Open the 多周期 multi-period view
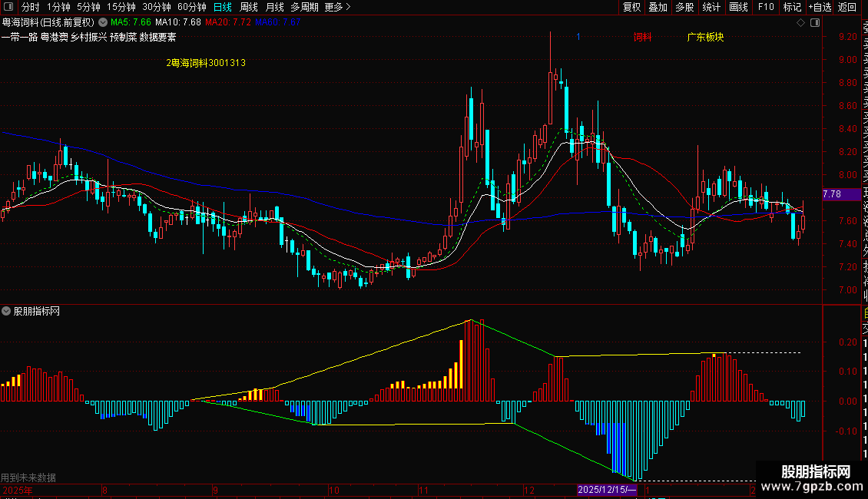The width and height of the screenshot is (868, 499). click(304, 7)
